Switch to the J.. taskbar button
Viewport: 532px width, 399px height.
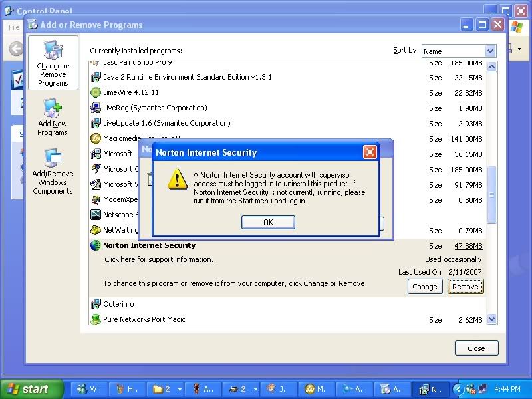[280, 389]
